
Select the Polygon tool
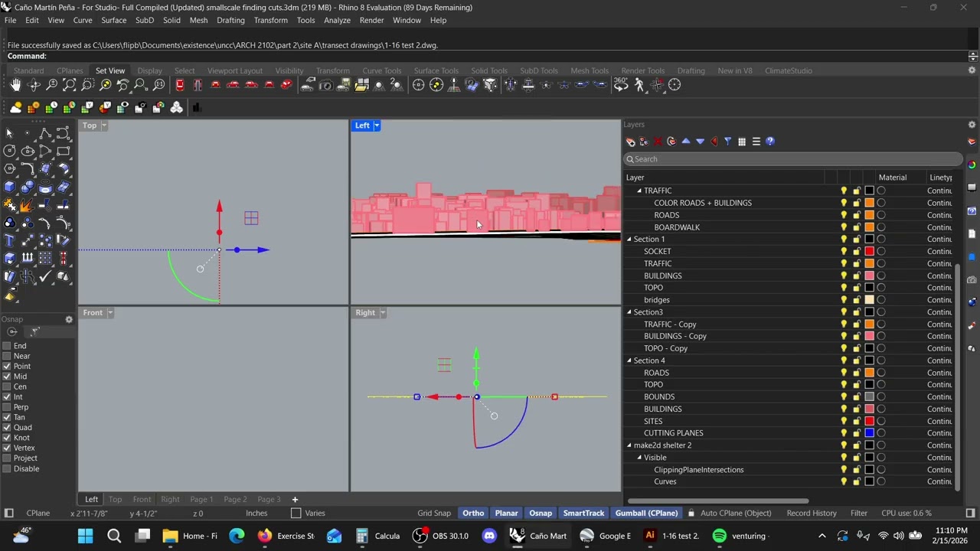coord(9,169)
